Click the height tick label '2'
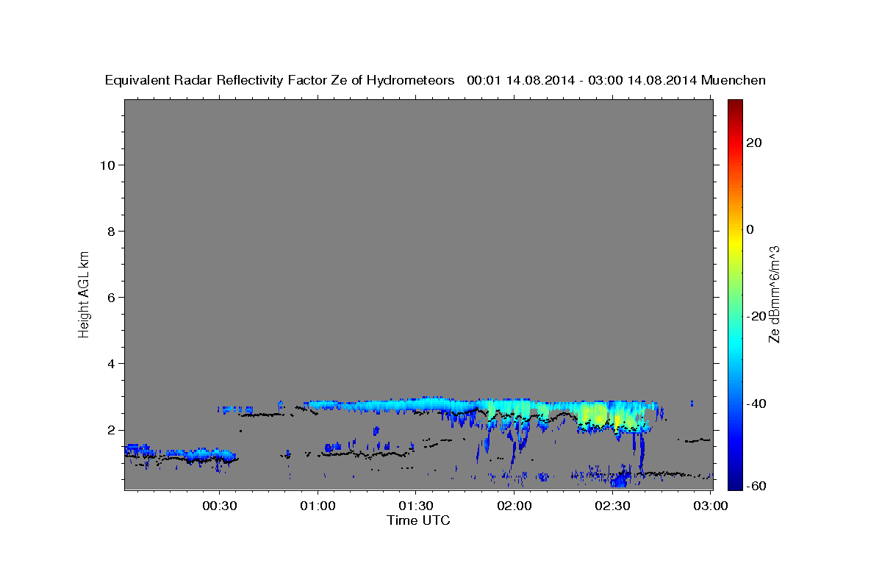Image resolution: width=882 pixels, height=588 pixels. point(111,429)
